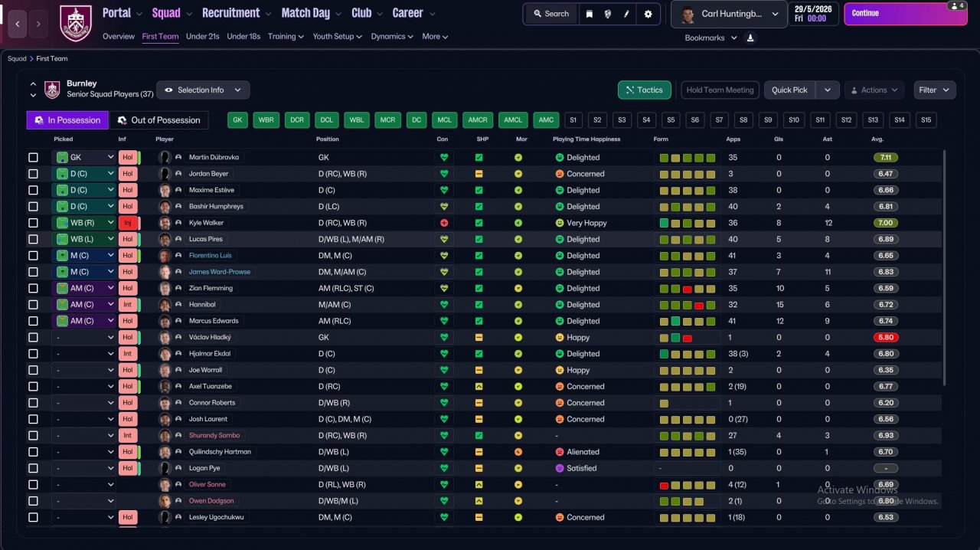Image resolution: width=980 pixels, height=550 pixels.
Task: Switch view to Out of Possession
Action: click(x=159, y=120)
